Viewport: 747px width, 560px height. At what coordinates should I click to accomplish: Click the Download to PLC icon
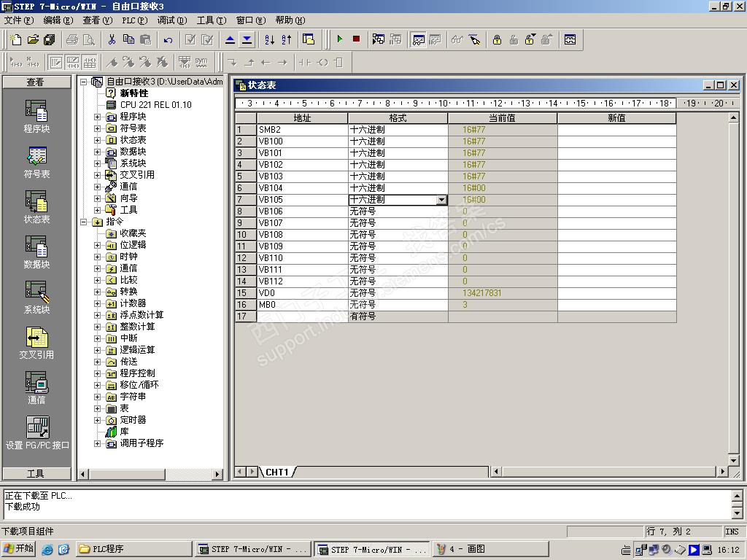pyautogui.click(x=247, y=40)
